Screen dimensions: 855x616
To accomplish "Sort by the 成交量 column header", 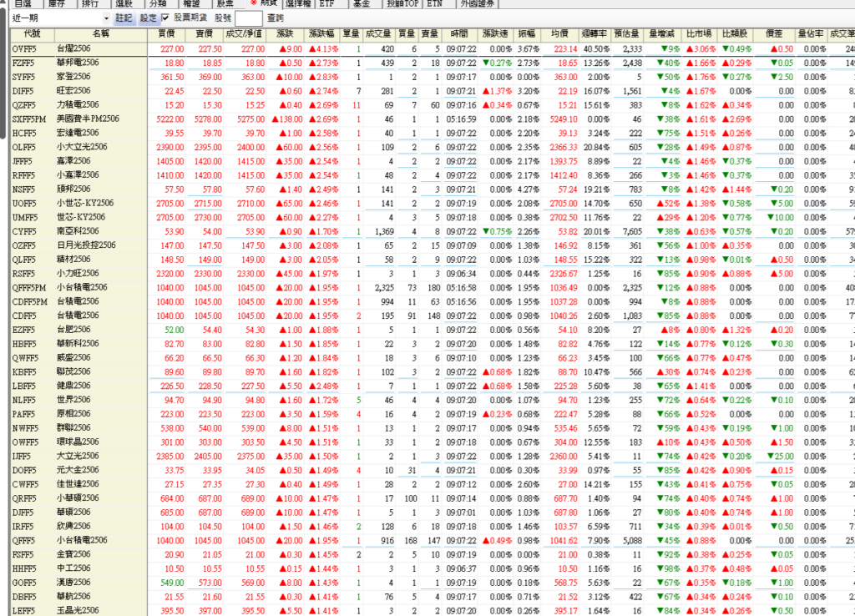I will click(378, 33).
